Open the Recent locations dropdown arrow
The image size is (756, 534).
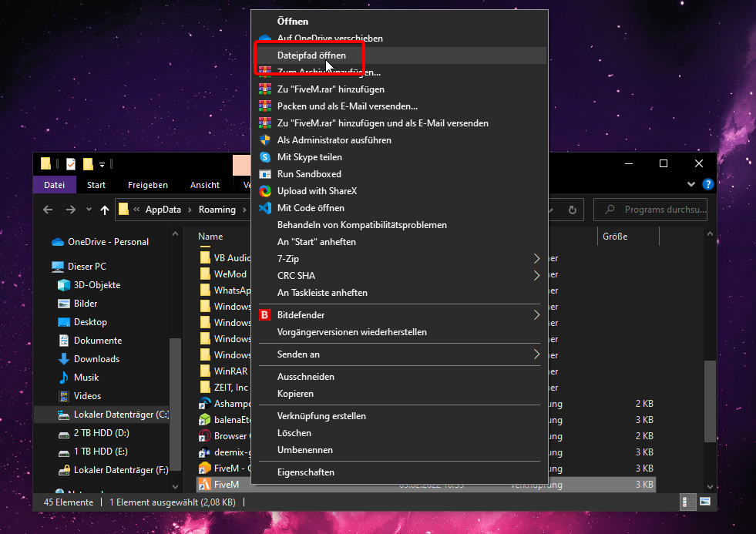89,210
